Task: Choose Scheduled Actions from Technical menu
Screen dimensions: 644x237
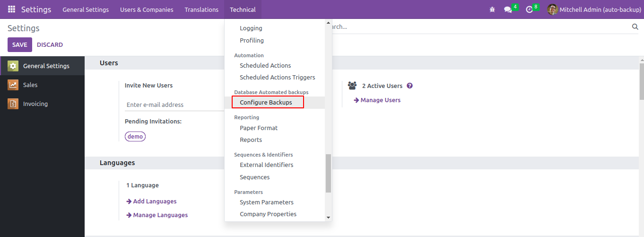Action: click(x=265, y=65)
